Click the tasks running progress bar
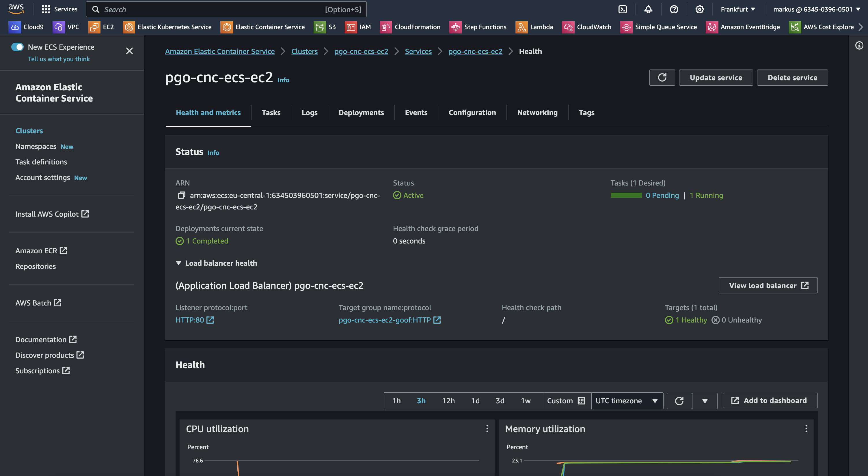Image resolution: width=868 pixels, height=476 pixels. 626,195
